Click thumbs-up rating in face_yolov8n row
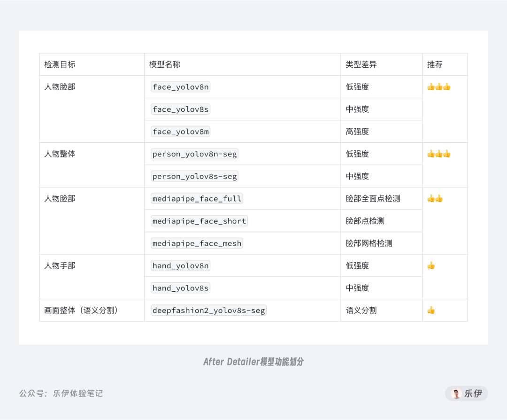The height and width of the screenshot is (420, 507). (439, 87)
